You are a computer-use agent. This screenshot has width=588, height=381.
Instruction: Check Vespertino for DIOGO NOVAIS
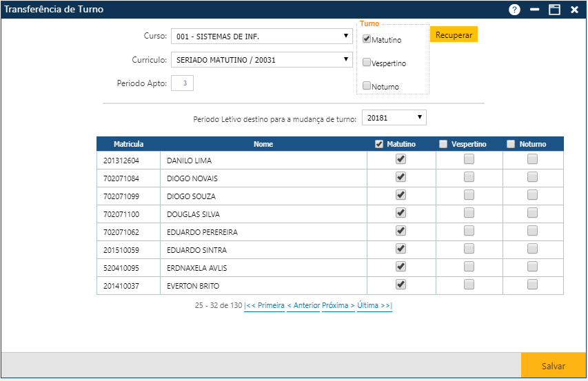(x=469, y=177)
